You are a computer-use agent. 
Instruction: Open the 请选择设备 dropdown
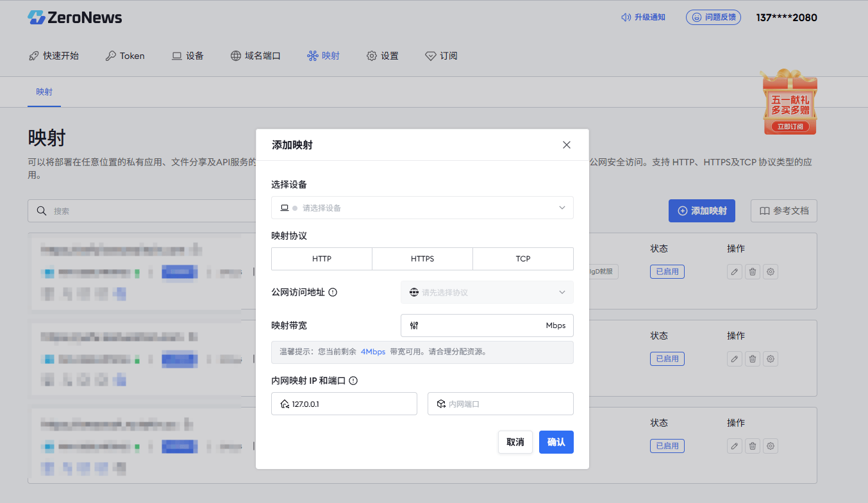click(x=422, y=208)
